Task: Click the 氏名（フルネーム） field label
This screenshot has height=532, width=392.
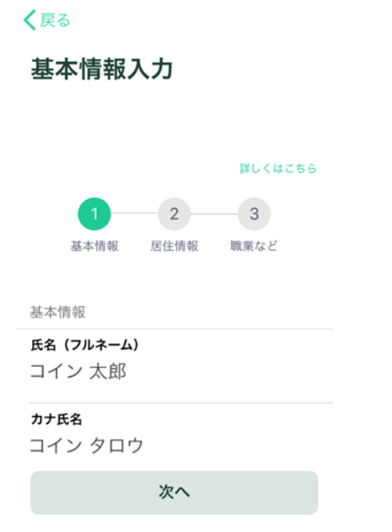Action: (x=85, y=345)
